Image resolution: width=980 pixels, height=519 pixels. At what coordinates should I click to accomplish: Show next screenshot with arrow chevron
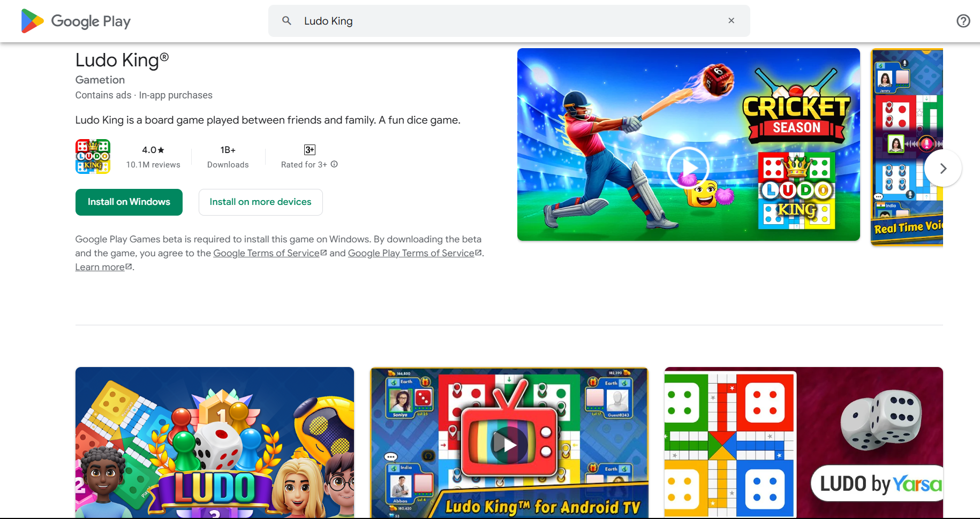coord(943,168)
